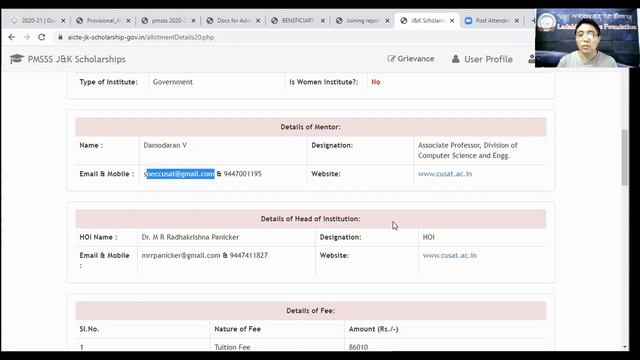Image resolution: width=640 pixels, height=360 pixels.
Task: Click the Tuition Fee row label
Action: (x=232, y=347)
